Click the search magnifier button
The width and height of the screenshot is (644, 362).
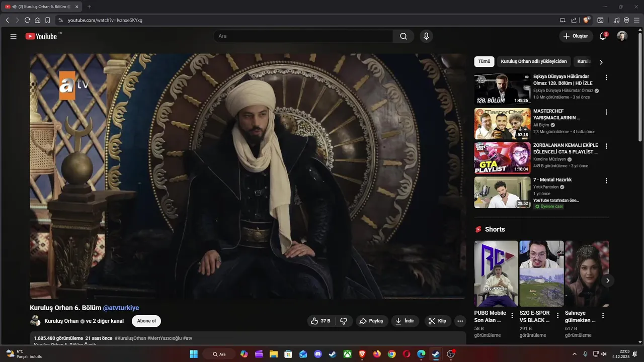(404, 36)
